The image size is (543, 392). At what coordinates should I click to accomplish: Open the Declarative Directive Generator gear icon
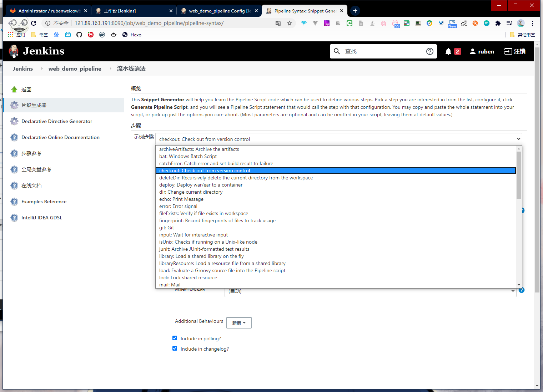coord(14,121)
